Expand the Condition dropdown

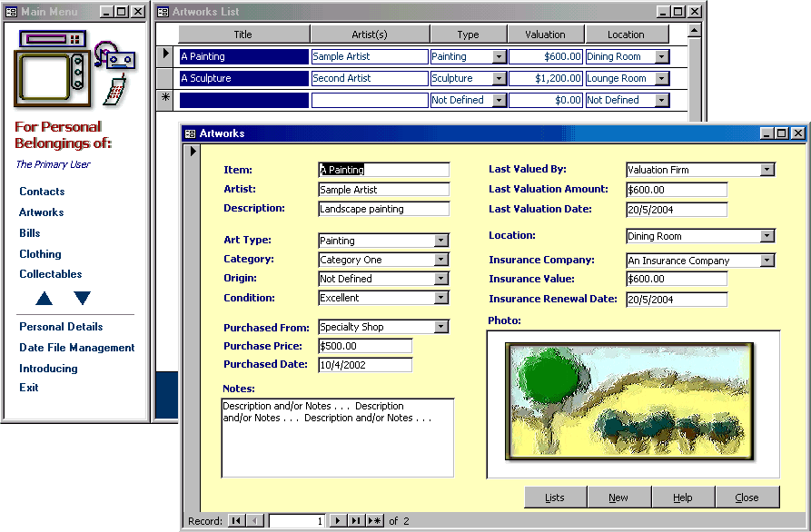[x=440, y=298]
